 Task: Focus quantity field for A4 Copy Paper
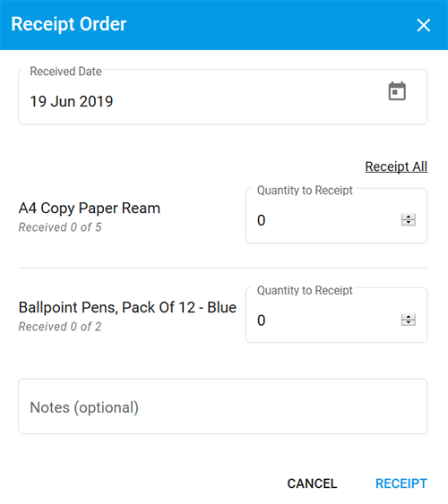pos(336,216)
